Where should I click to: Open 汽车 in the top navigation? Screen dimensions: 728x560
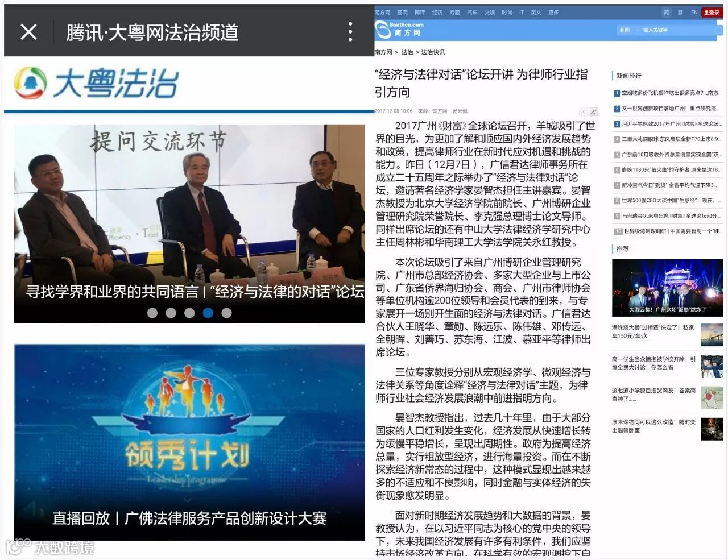point(472,12)
